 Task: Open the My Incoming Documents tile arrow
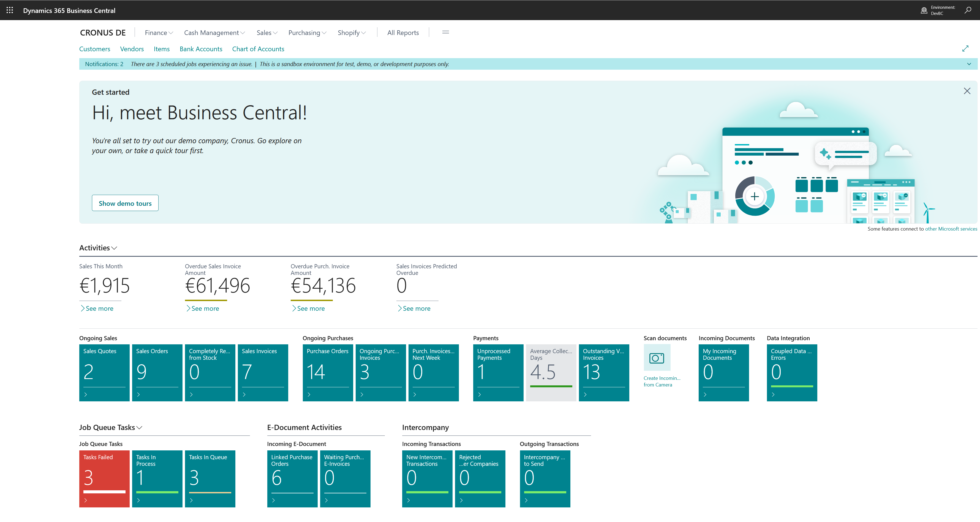(705, 394)
